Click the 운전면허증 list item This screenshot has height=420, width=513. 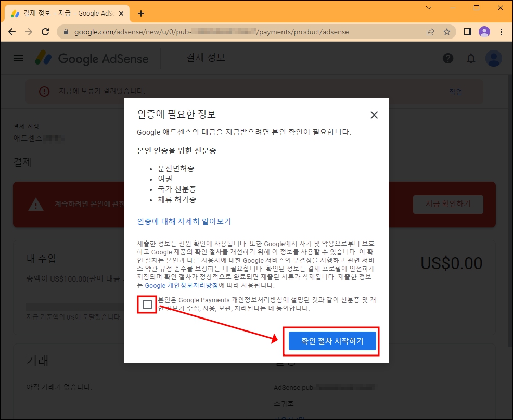click(x=176, y=168)
